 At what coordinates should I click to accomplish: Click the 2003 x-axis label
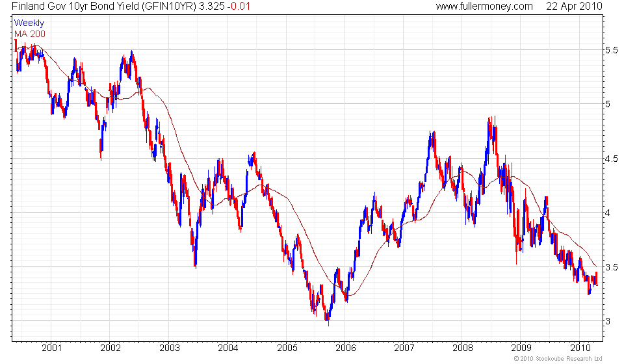tap(170, 348)
